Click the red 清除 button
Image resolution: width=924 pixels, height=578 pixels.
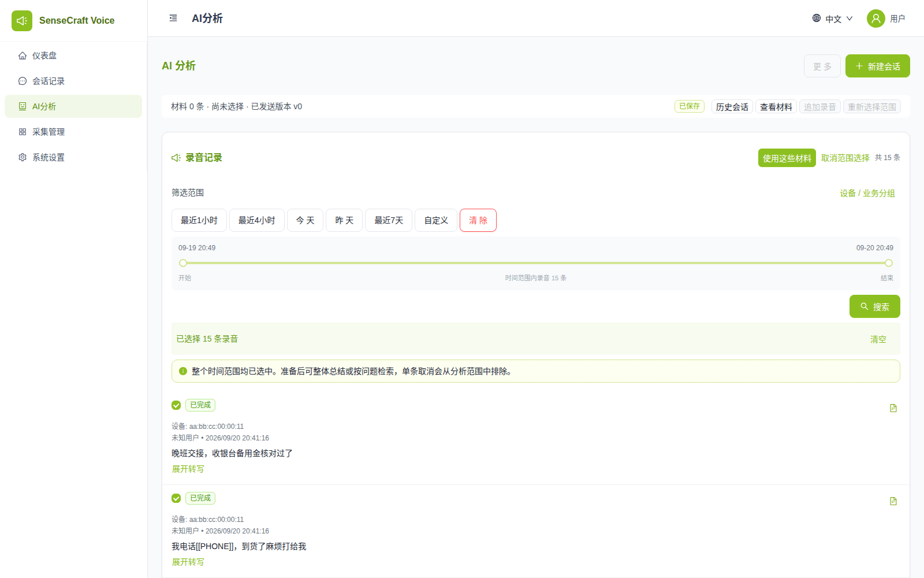pyautogui.click(x=478, y=220)
